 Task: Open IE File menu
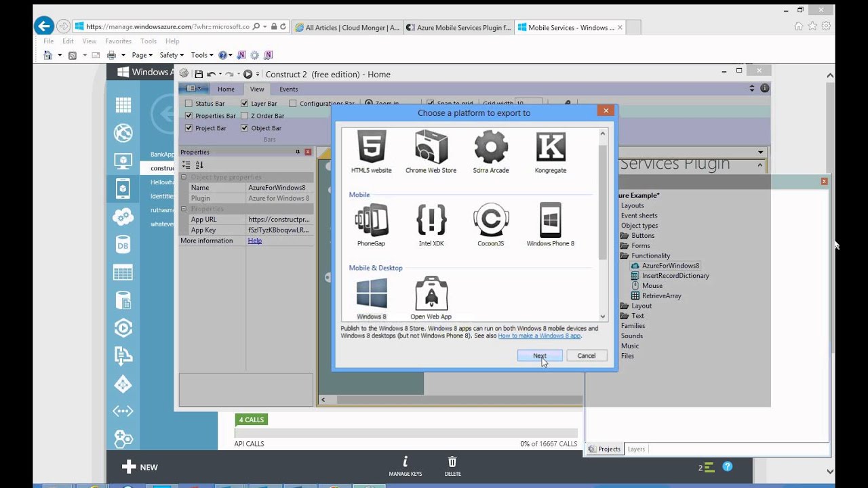point(48,41)
